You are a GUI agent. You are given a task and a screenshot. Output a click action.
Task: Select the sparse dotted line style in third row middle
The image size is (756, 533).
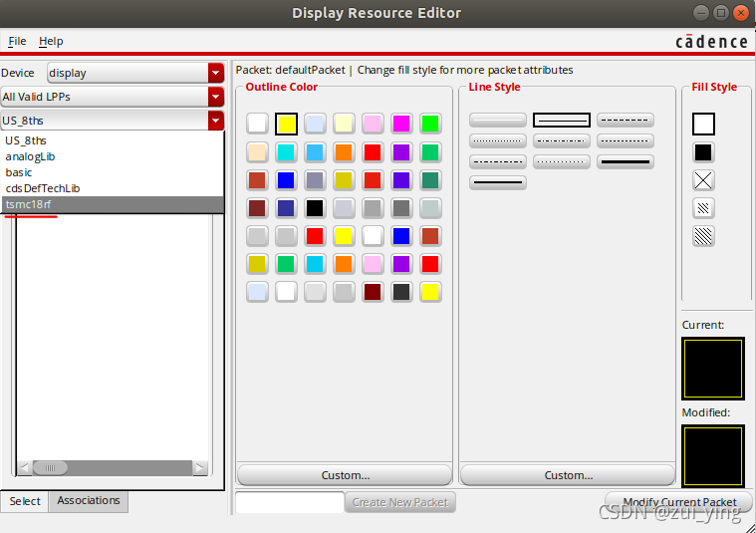tap(562, 161)
